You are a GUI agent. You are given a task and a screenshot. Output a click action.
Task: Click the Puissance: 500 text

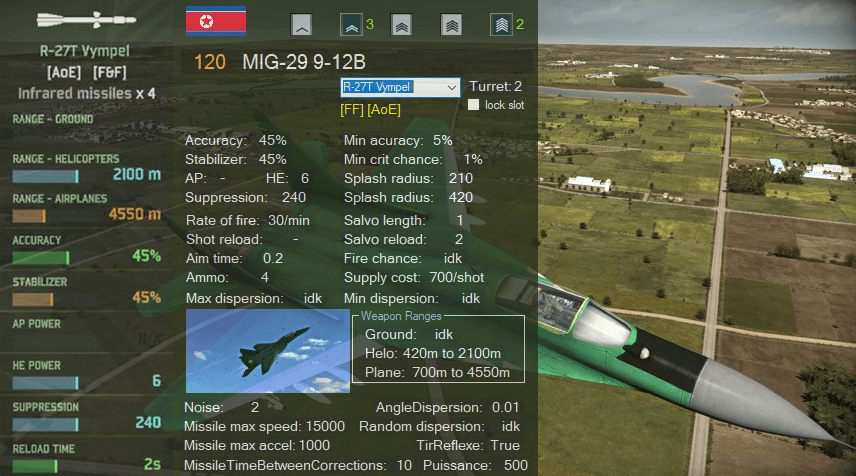click(x=475, y=466)
